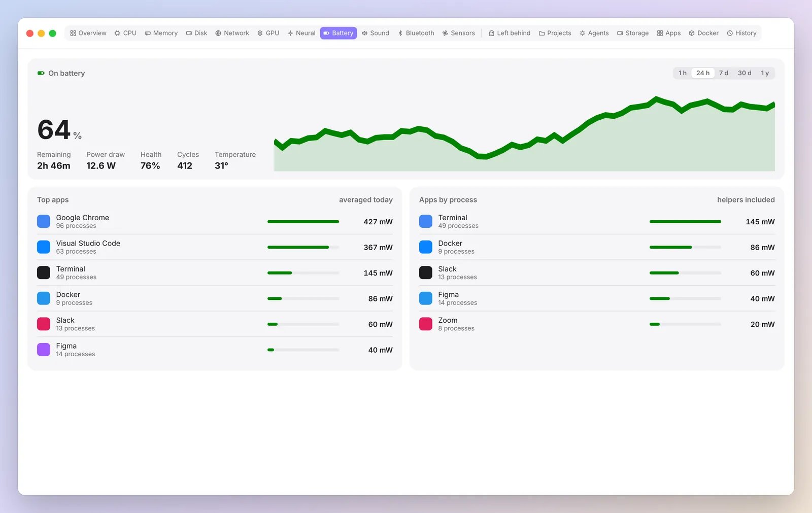Viewport: 812px width, 513px height.
Task: Click Docker icon in Apps by process
Action: tap(426, 247)
